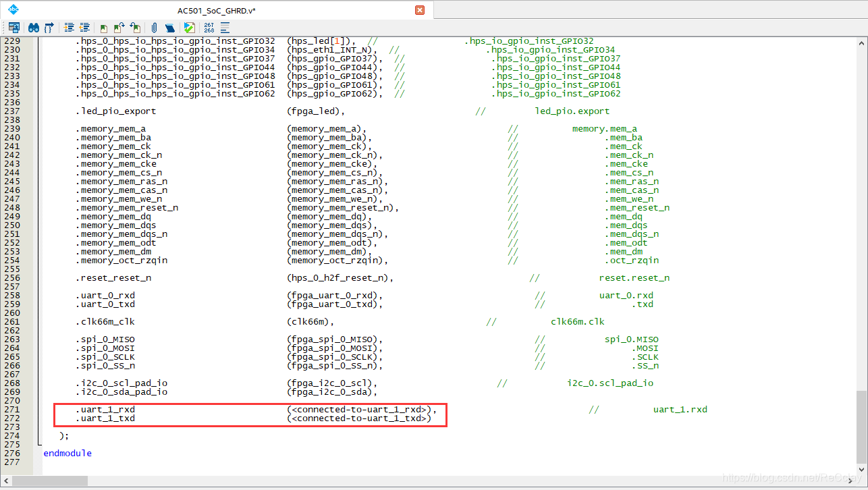Click the .uart_1_rxd port name

[105, 409]
